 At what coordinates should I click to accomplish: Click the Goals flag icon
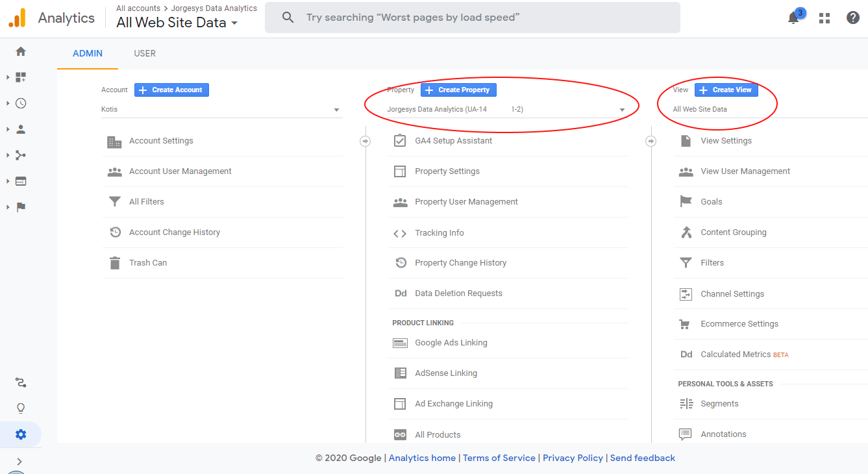[686, 202]
